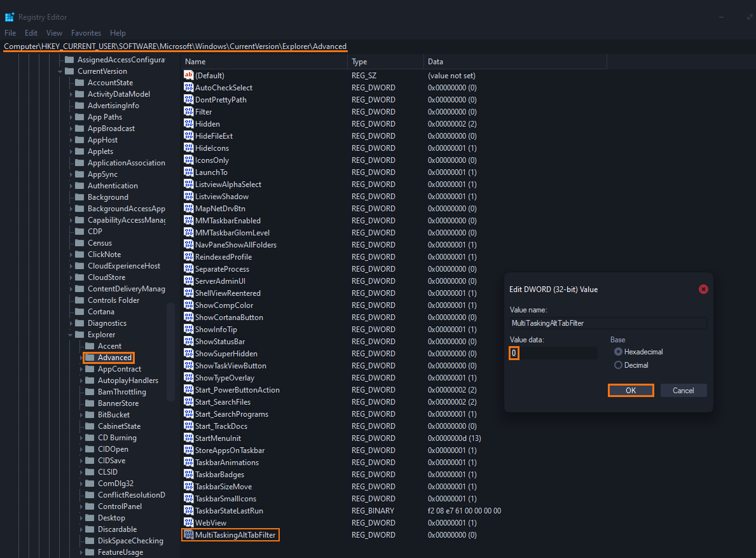Viewport: 756px width, 558px height.
Task: Click the Accent folder icon
Action: coord(90,345)
